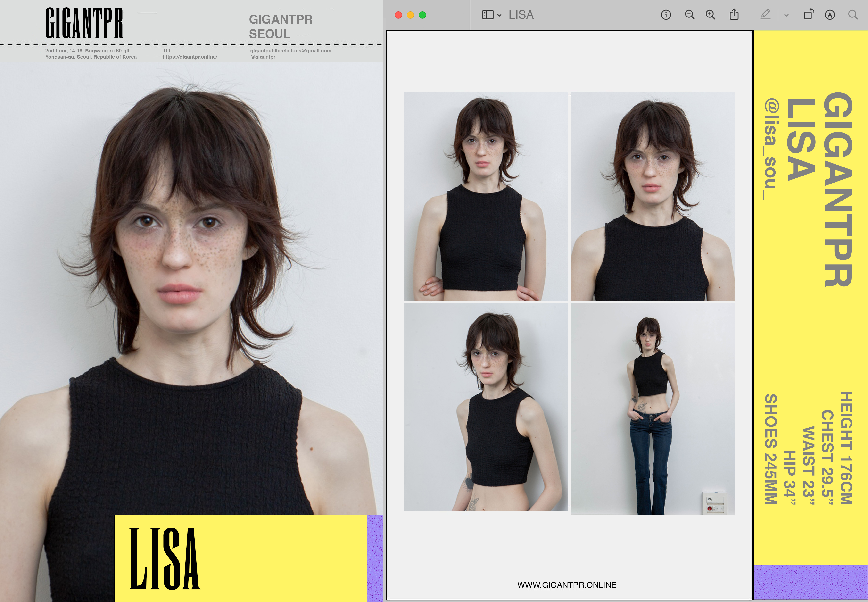868x602 pixels.
Task: Show the Markup toolbar
Action: tap(830, 15)
